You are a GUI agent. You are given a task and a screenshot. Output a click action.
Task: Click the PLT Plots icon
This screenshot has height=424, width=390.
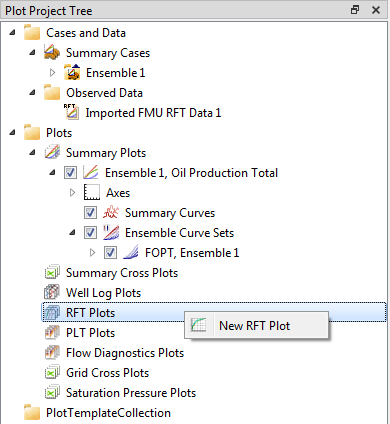52,332
